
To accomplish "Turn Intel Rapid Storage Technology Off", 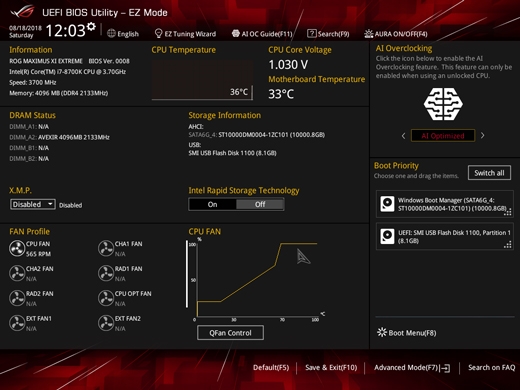I will (x=260, y=204).
